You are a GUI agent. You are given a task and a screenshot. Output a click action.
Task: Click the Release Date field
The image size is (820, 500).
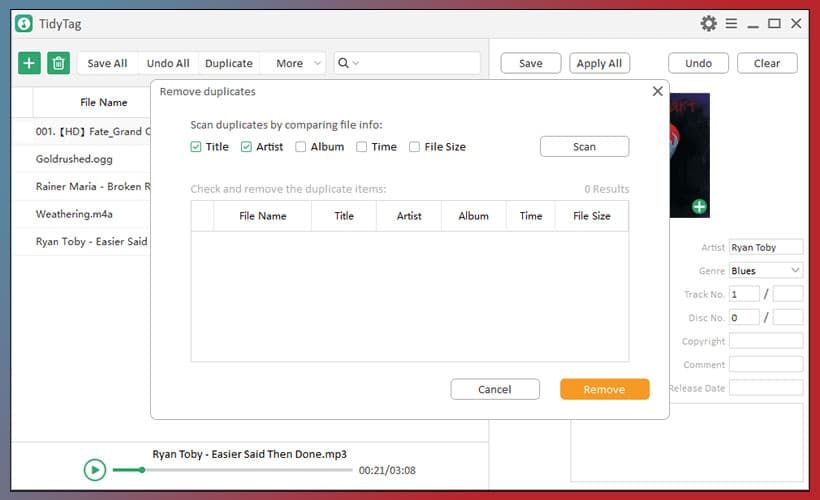click(x=766, y=388)
